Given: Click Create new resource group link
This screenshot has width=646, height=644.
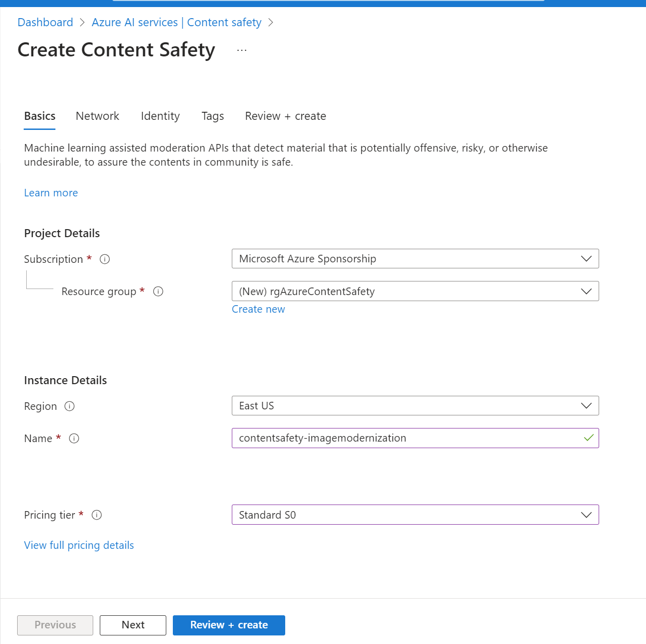Looking at the screenshot, I should click(258, 309).
